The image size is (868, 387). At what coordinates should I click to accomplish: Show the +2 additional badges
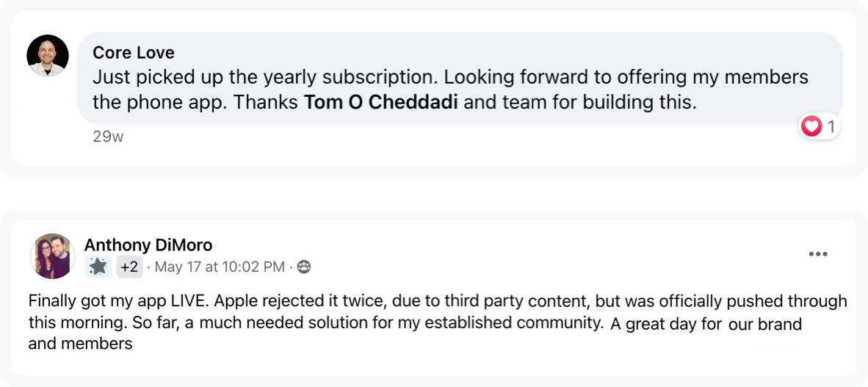[129, 267]
